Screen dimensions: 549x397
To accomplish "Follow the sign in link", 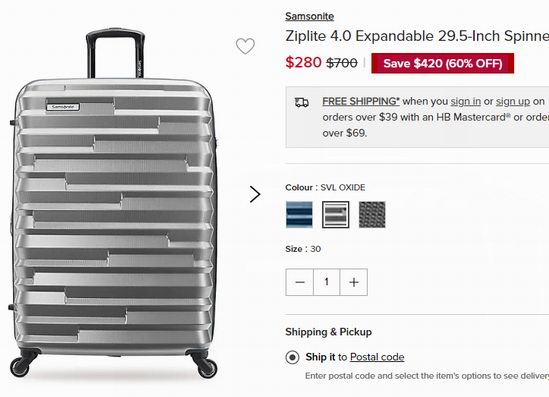I will tap(466, 101).
